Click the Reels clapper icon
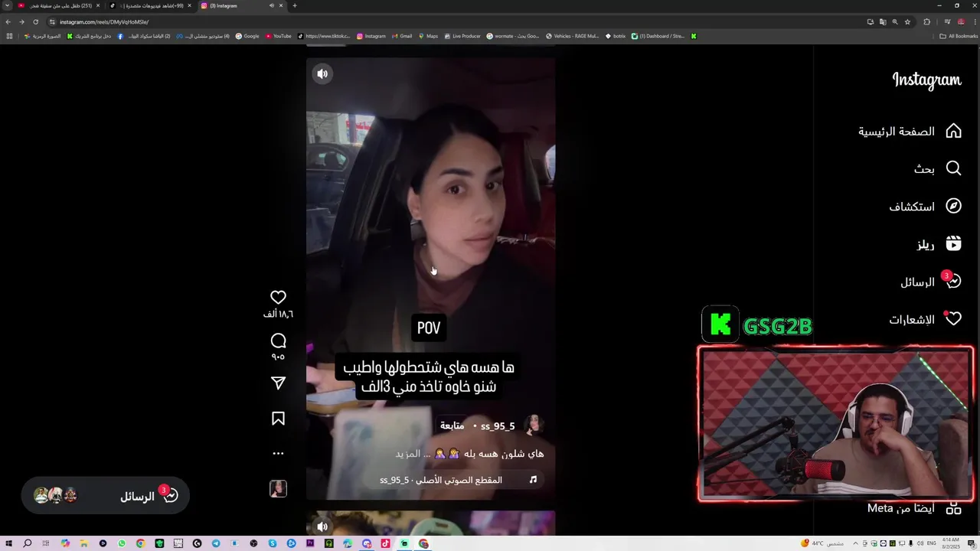The height and width of the screenshot is (551, 980). pos(953,243)
